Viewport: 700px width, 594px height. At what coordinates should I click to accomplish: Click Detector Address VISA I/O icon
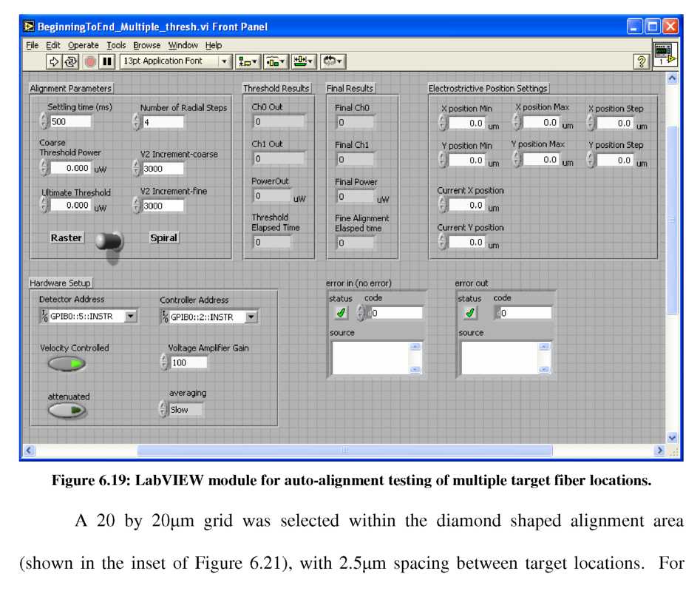pos(44,316)
